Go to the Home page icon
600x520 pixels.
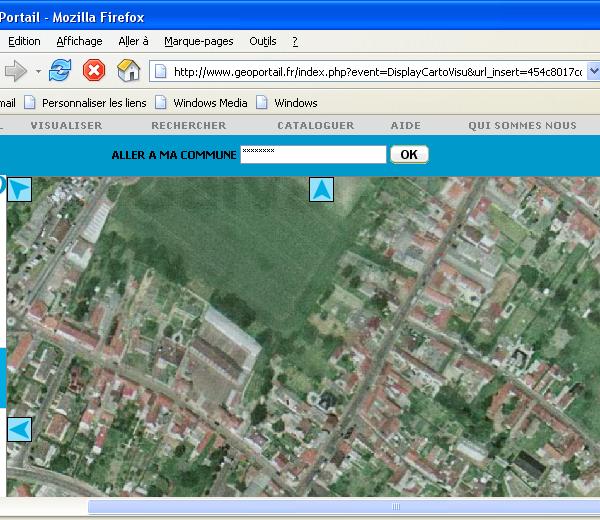[x=129, y=70]
